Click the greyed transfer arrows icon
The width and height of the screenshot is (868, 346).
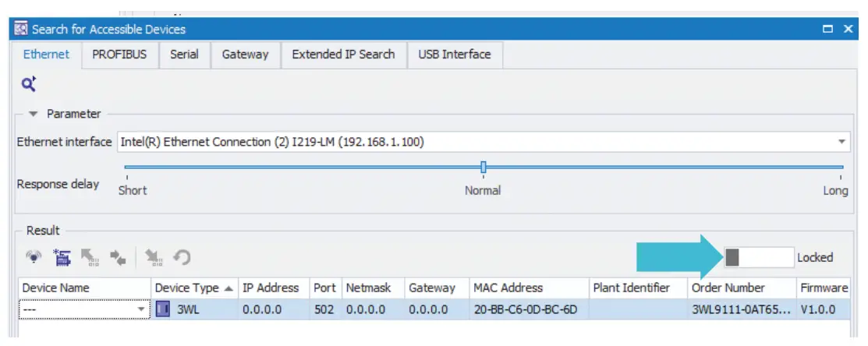click(x=118, y=257)
